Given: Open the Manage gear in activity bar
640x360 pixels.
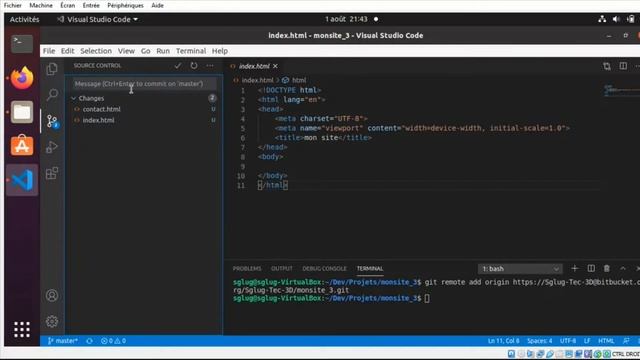Looking at the screenshot, I should click(52, 322).
